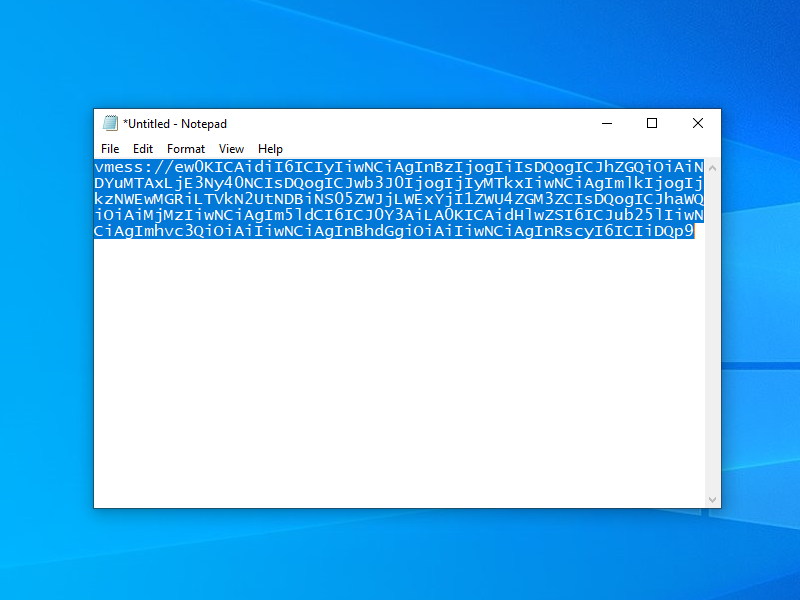Maximize the Notepad window

[652, 123]
